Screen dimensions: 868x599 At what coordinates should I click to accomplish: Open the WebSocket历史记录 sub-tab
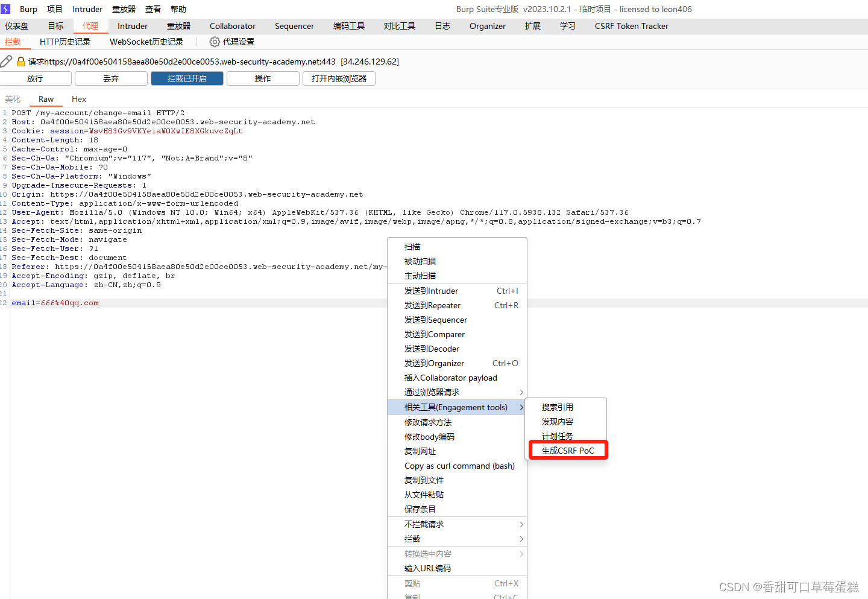click(x=146, y=42)
